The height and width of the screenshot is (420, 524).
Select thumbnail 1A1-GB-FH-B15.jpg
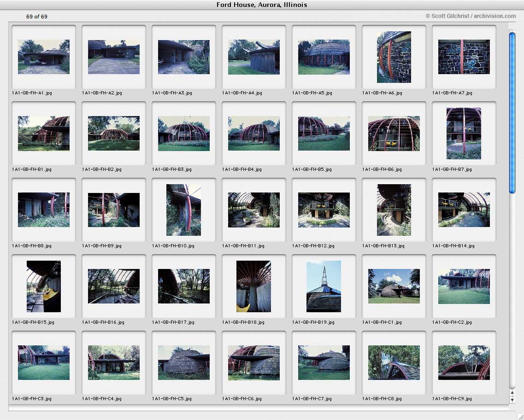tap(44, 286)
